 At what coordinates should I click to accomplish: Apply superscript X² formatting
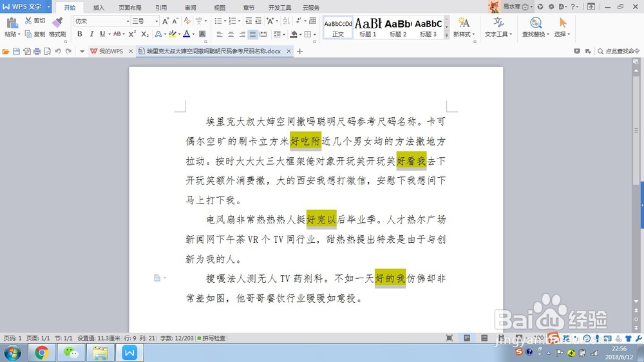[x=132, y=34]
